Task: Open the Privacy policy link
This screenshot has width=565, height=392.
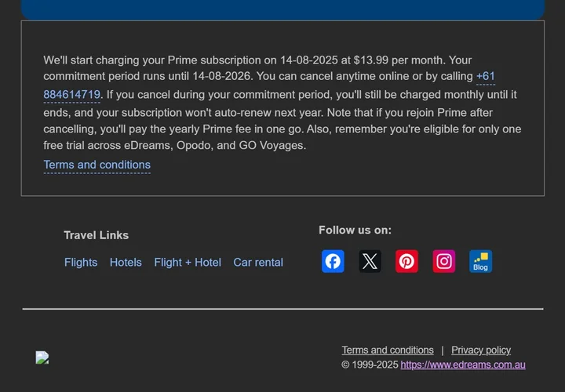Action: coord(481,350)
